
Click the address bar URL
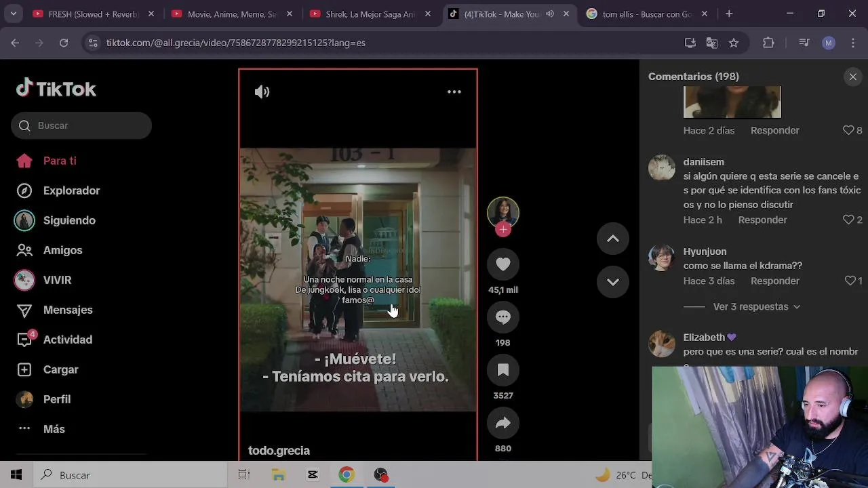point(236,43)
